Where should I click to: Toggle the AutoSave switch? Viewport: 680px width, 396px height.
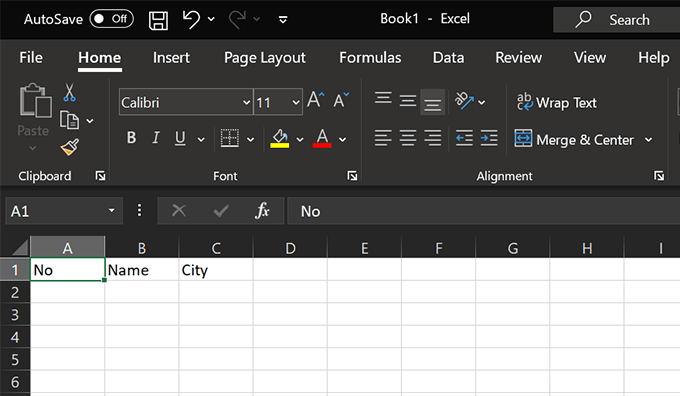tap(111, 19)
